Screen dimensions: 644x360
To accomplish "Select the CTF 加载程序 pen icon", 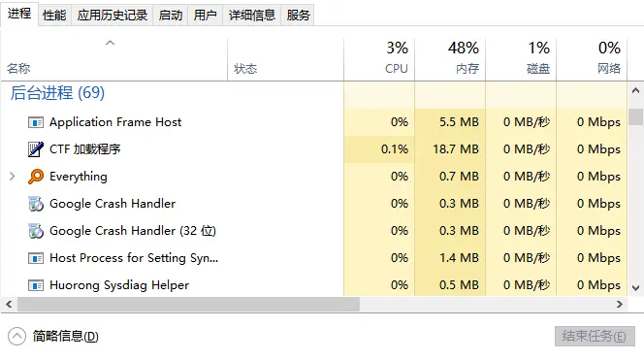I will coord(36,149).
